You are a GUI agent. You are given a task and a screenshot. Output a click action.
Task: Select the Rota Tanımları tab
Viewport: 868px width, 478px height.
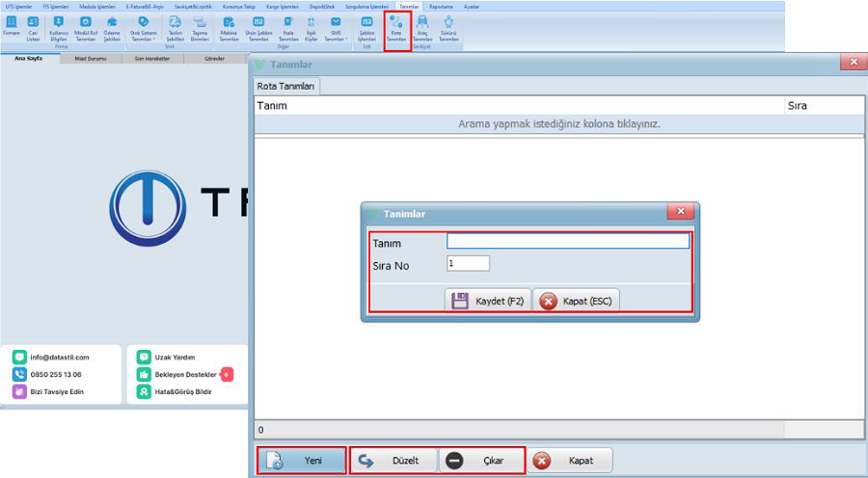coord(287,87)
